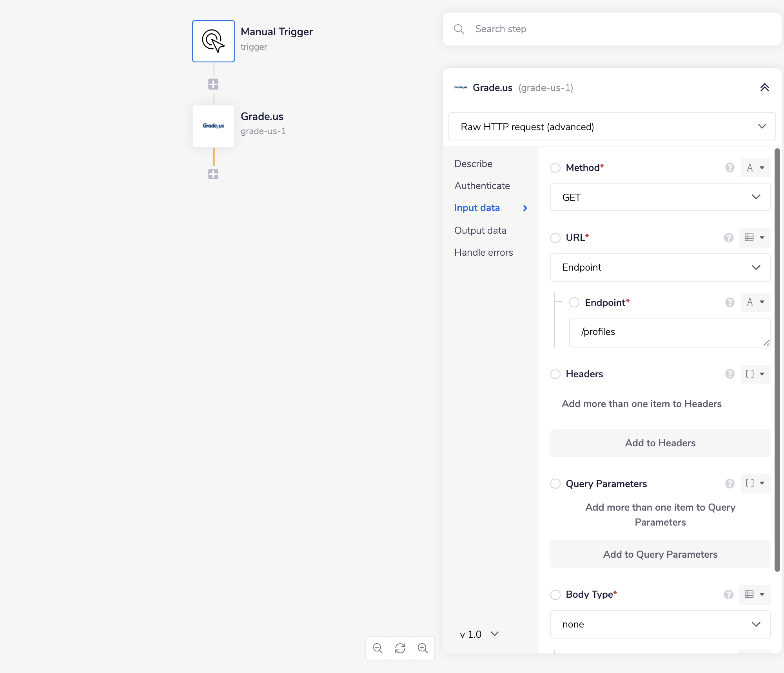Image resolution: width=784 pixels, height=673 pixels.
Task: Toggle the Query Parameters radio button
Action: [555, 484]
